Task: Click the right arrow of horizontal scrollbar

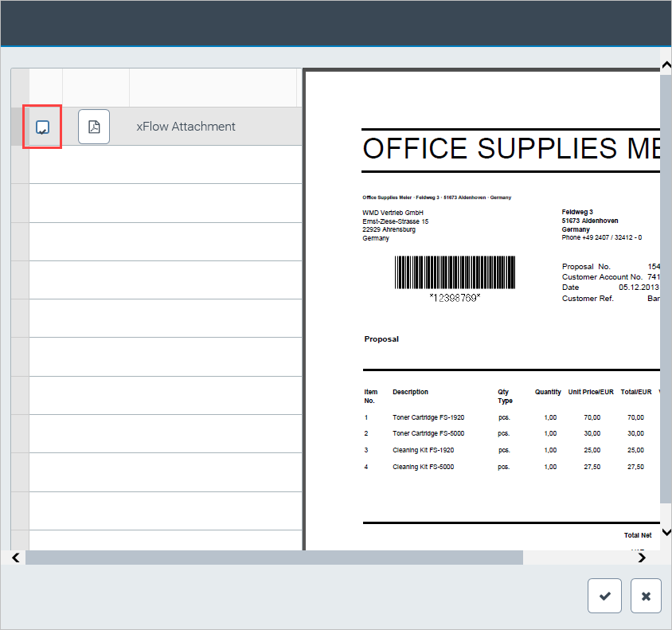Action: pyautogui.click(x=642, y=558)
